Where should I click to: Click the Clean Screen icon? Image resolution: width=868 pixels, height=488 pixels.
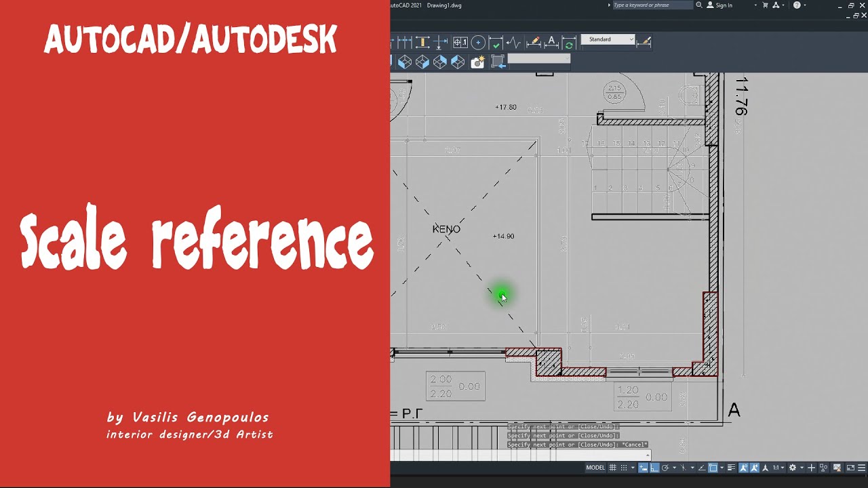[850, 468]
